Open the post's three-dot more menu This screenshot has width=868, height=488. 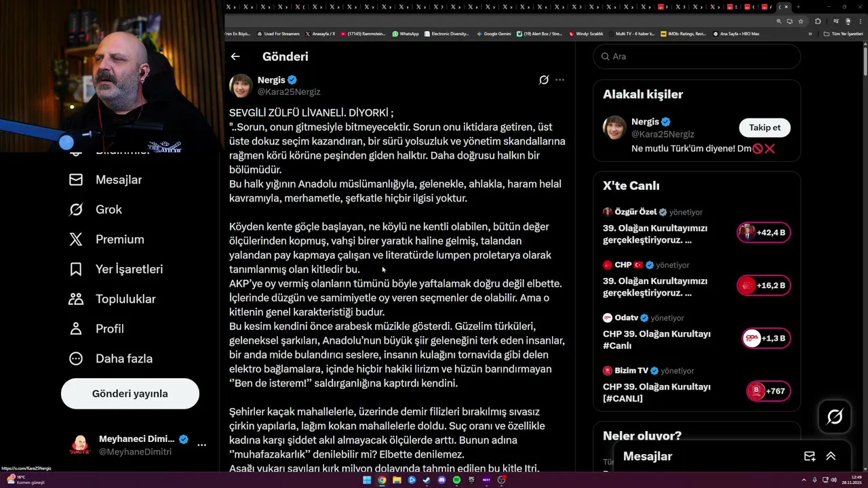[x=559, y=80]
